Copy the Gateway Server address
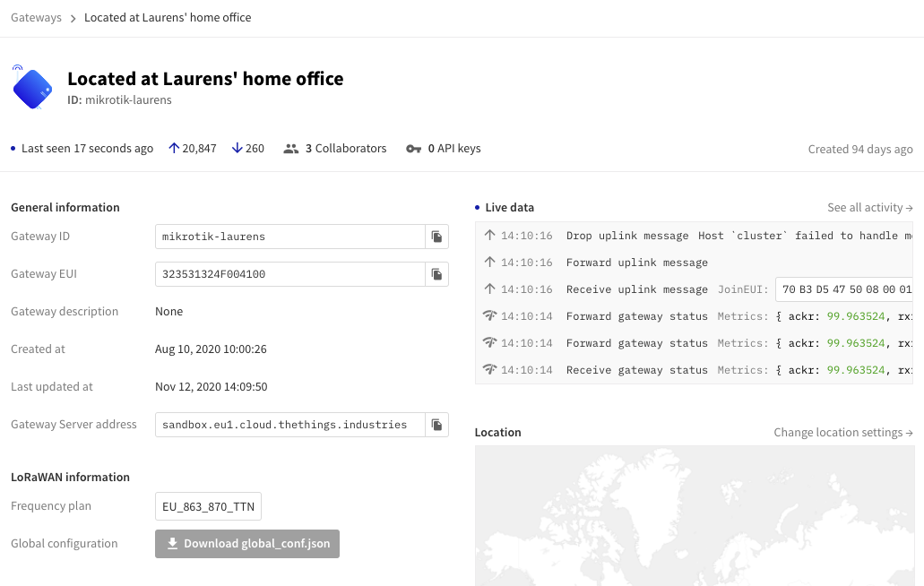 point(436,425)
